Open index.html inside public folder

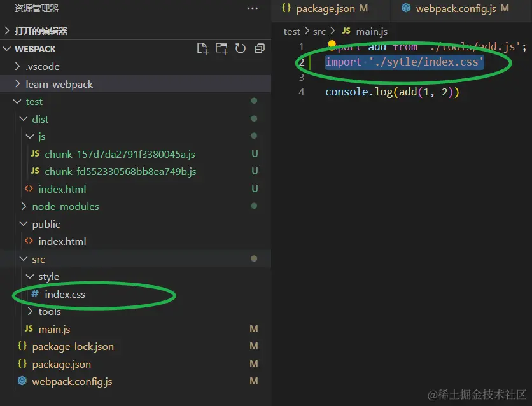coord(62,241)
